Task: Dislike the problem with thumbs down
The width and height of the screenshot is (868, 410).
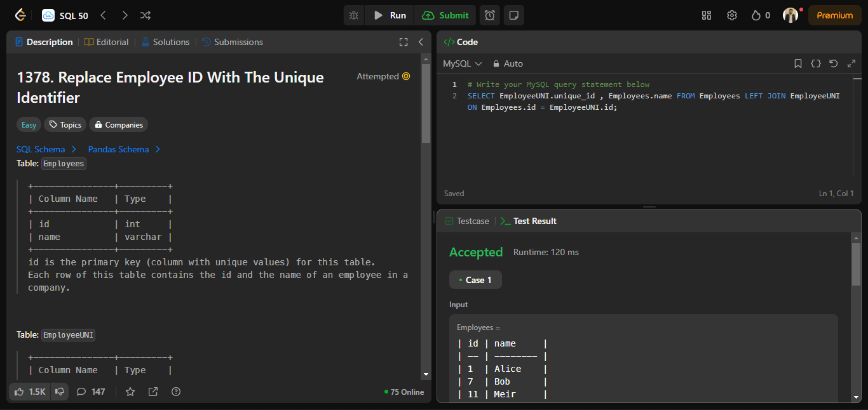Action: 60,392
